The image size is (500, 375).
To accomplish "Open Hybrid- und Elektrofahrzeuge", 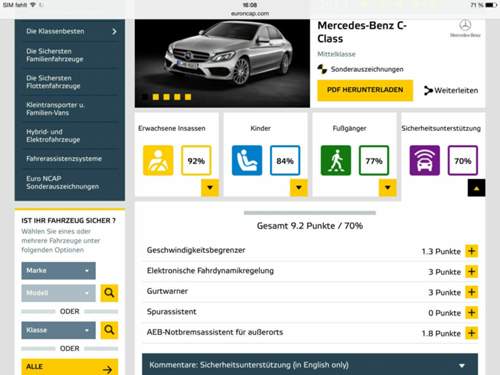I will (x=70, y=136).
